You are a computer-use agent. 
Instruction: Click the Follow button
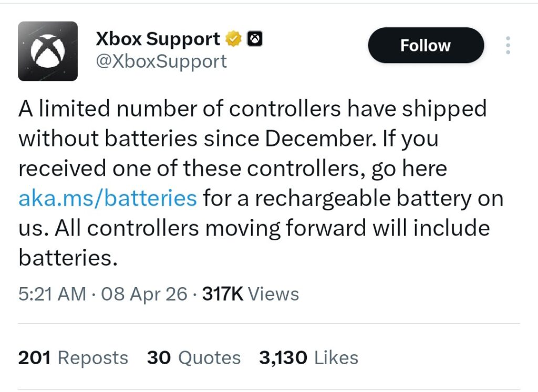pos(426,46)
